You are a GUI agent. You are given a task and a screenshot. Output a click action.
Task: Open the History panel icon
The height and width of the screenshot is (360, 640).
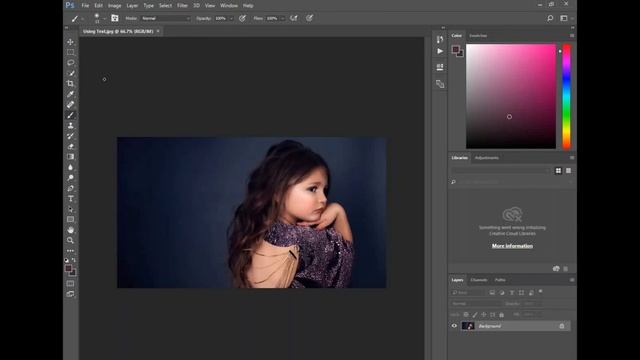pos(440,39)
